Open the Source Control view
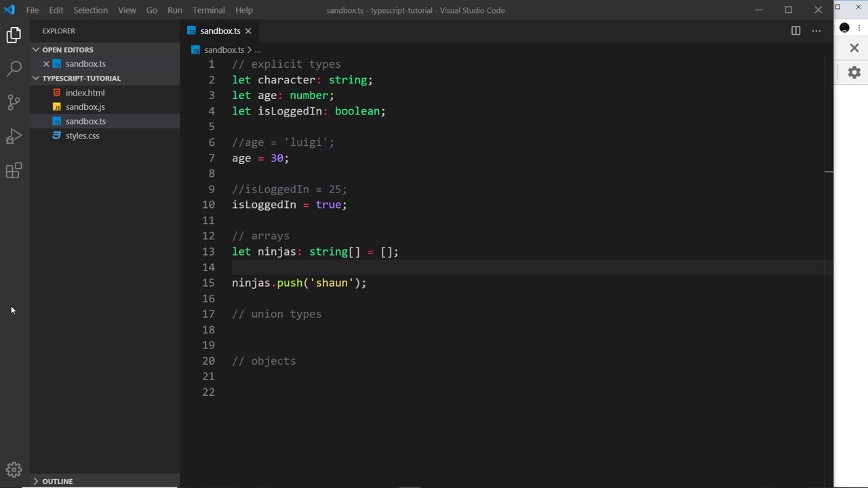The width and height of the screenshot is (868, 488). [14, 102]
